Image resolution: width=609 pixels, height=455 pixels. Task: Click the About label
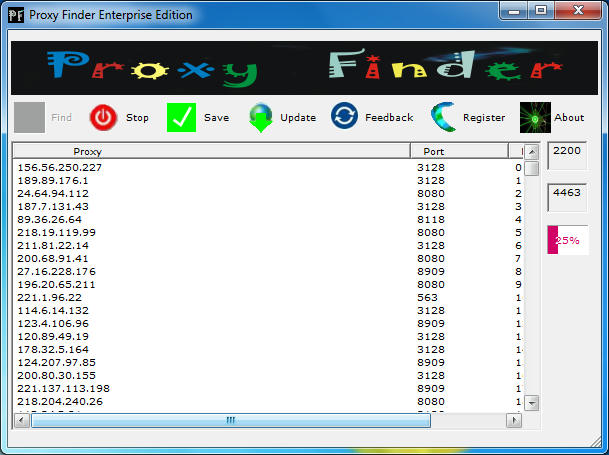(x=569, y=117)
